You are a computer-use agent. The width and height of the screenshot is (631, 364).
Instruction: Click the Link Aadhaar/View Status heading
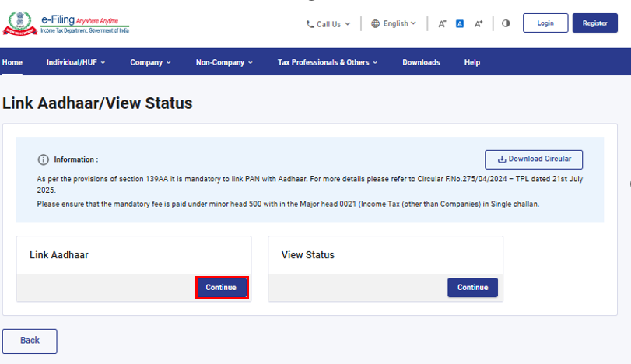[97, 103]
